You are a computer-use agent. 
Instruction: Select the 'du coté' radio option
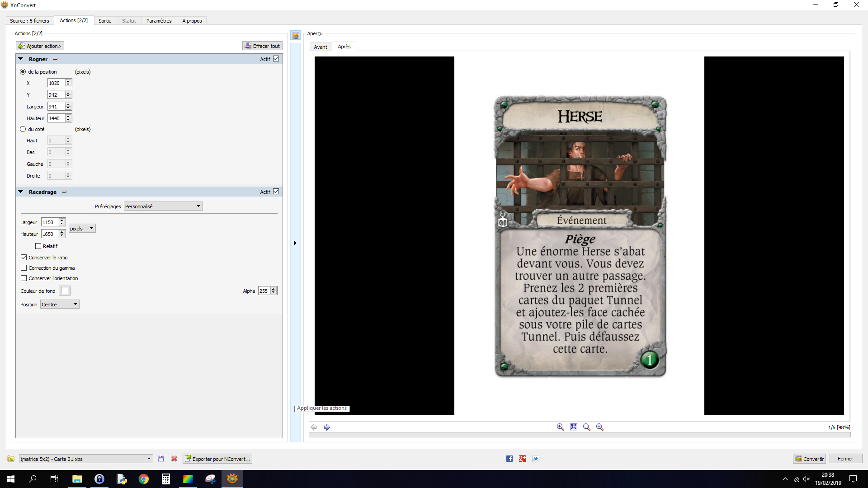[x=23, y=129]
